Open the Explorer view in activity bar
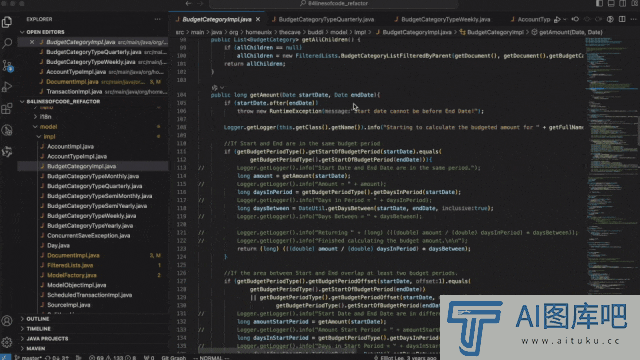640x360 pixels. (x=7, y=22)
